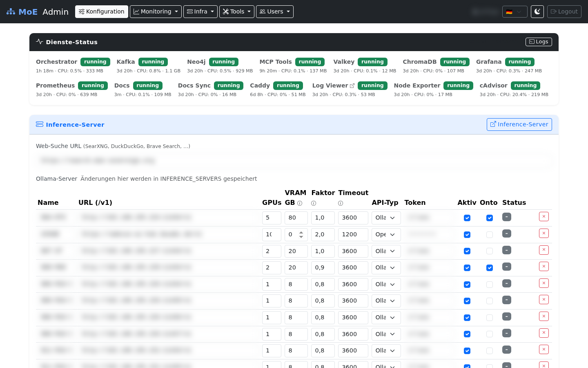Enable Onto in the timeout 1200 row
This screenshot has width=588, height=368.
pos(490,235)
